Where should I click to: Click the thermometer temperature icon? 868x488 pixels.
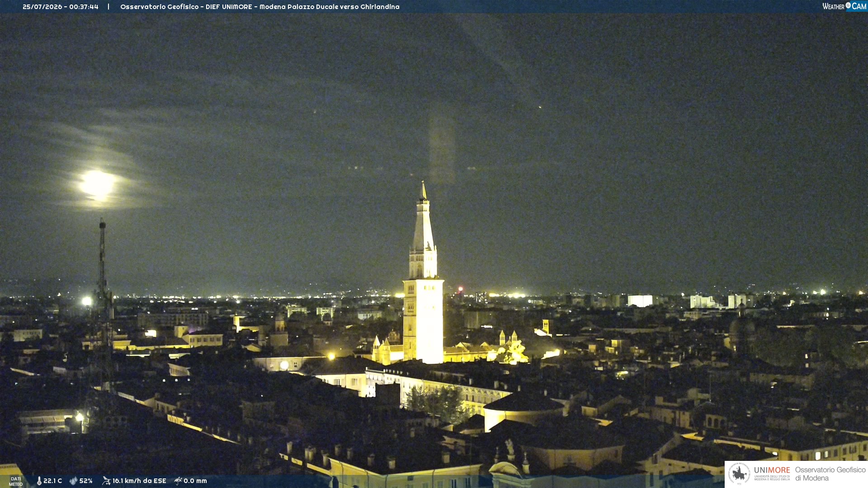tap(39, 481)
